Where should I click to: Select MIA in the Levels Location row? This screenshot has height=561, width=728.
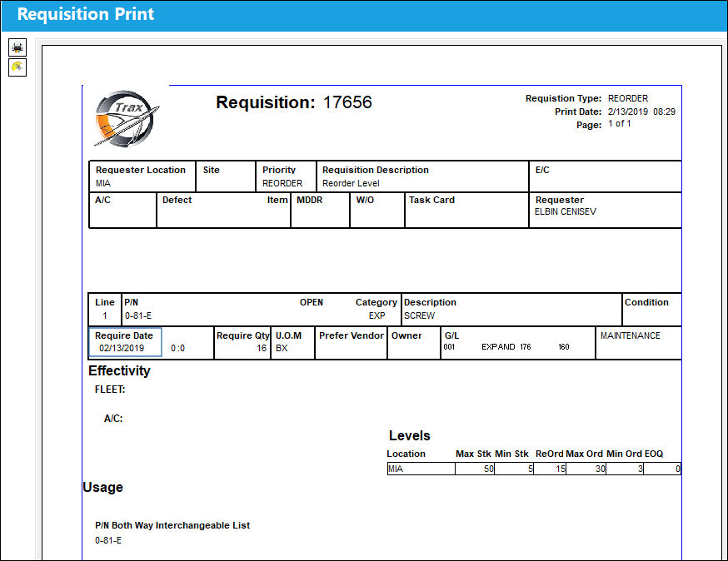(x=396, y=469)
